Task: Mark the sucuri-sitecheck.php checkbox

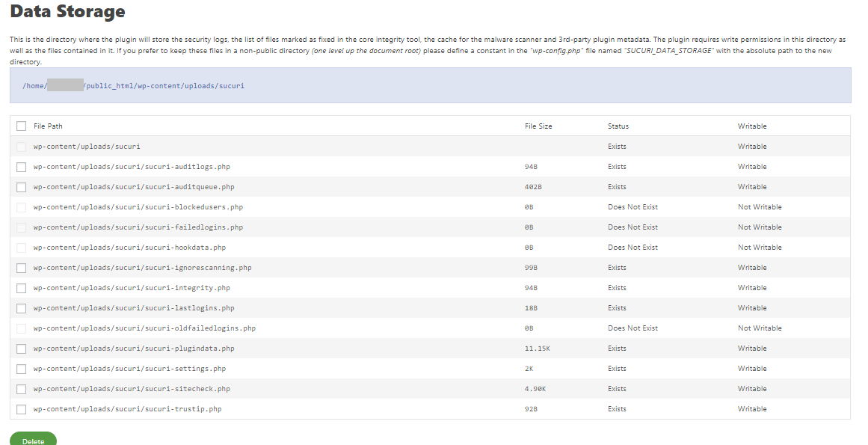Action: [x=21, y=389]
